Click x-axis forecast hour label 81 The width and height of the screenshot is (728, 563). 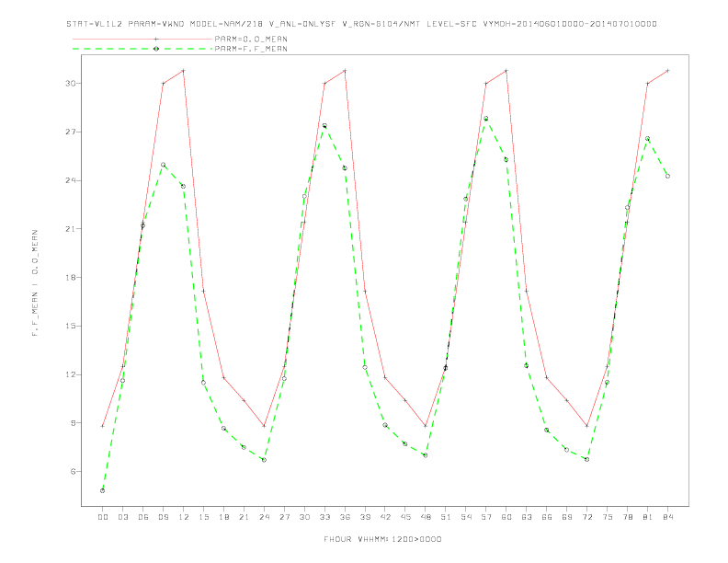[x=648, y=517]
